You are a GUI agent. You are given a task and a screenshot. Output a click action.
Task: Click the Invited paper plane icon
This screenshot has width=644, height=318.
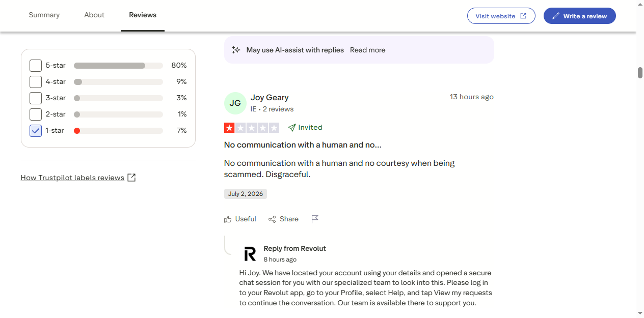point(292,127)
